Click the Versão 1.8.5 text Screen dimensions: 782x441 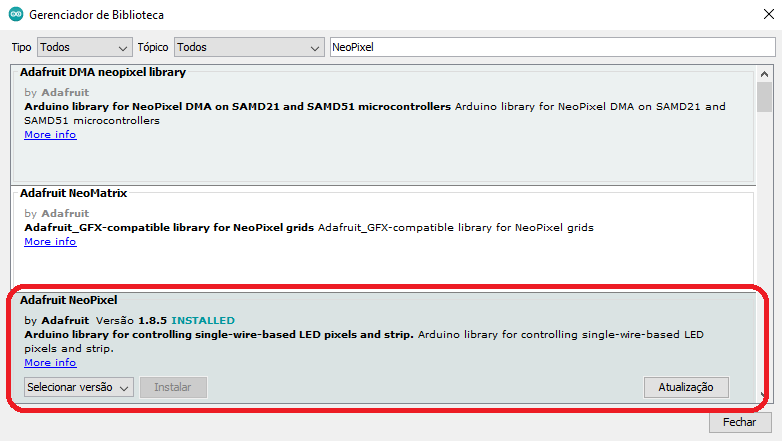click(131, 320)
